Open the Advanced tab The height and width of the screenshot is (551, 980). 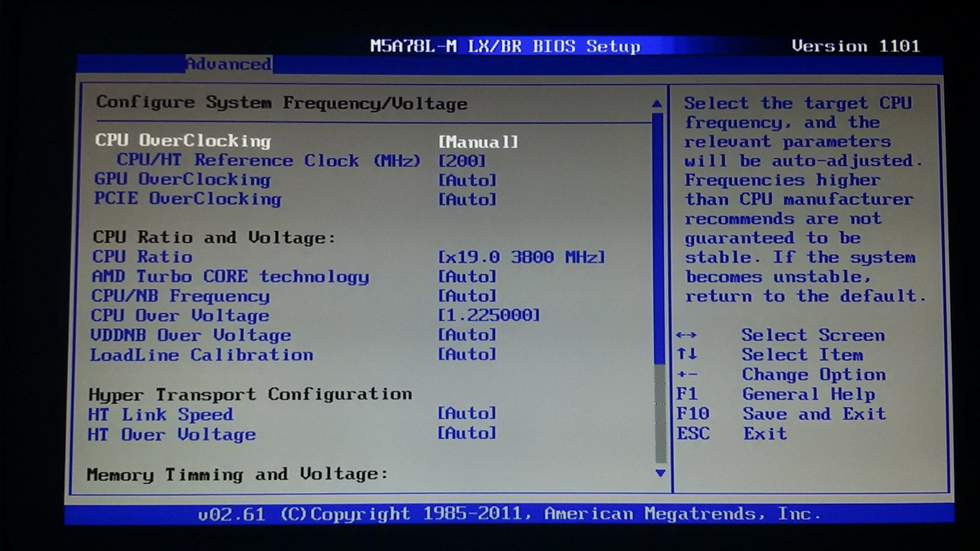pyautogui.click(x=229, y=64)
